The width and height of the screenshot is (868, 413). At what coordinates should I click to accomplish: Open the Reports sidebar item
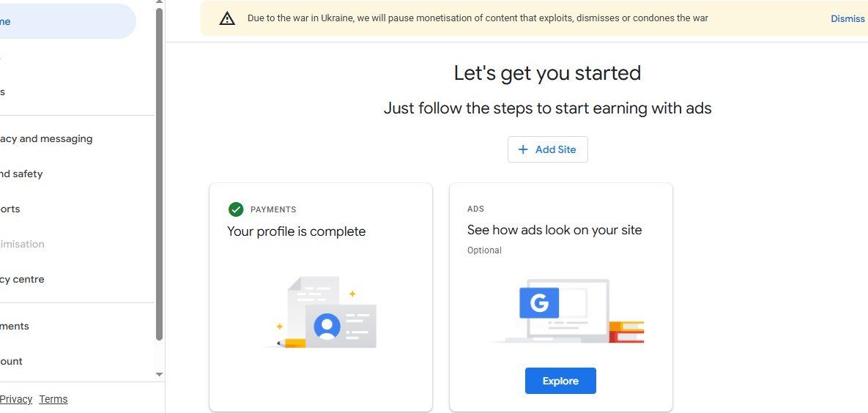(10, 209)
